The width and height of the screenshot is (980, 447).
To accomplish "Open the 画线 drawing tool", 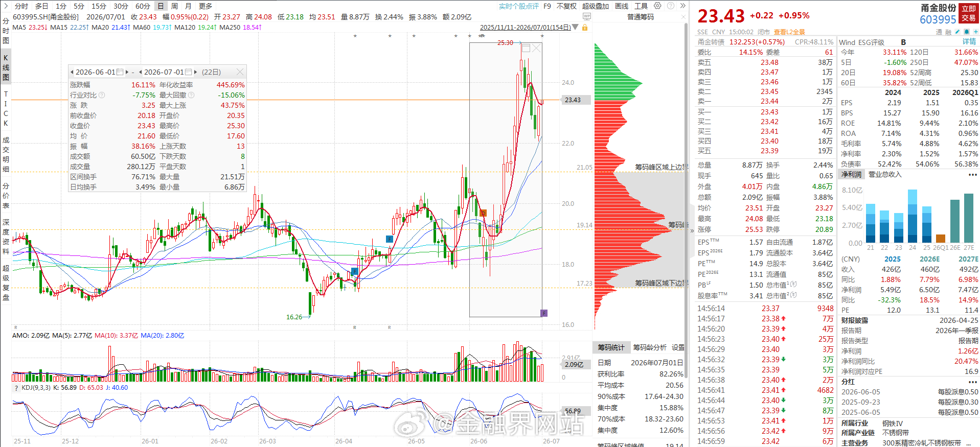I will point(622,6).
